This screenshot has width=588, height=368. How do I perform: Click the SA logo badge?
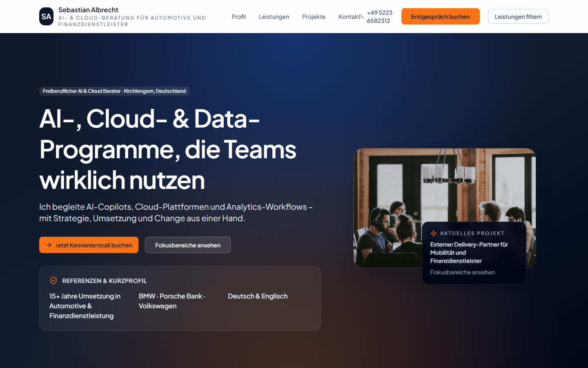pos(46,16)
